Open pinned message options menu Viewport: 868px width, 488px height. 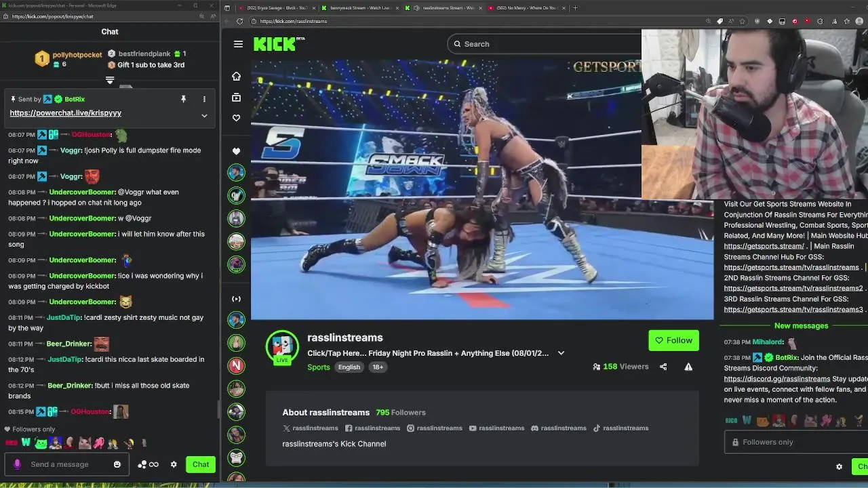(x=204, y=100)
